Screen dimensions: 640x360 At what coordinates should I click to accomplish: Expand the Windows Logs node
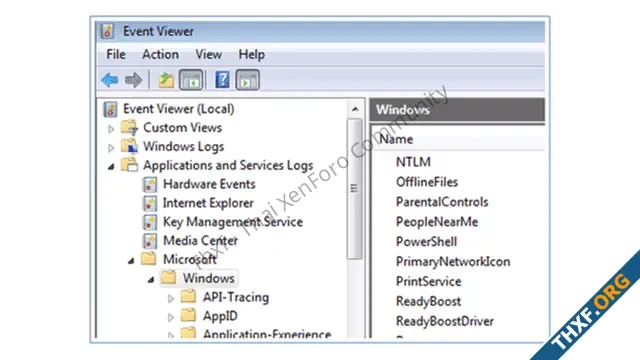[111, 148]
